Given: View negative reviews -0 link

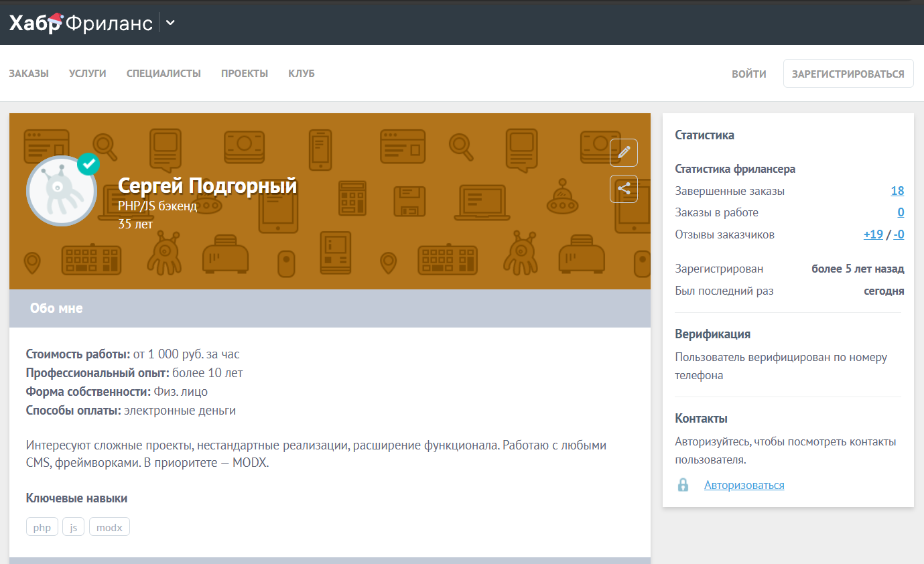Looking at the screenshot, I should tap(899, 235).
